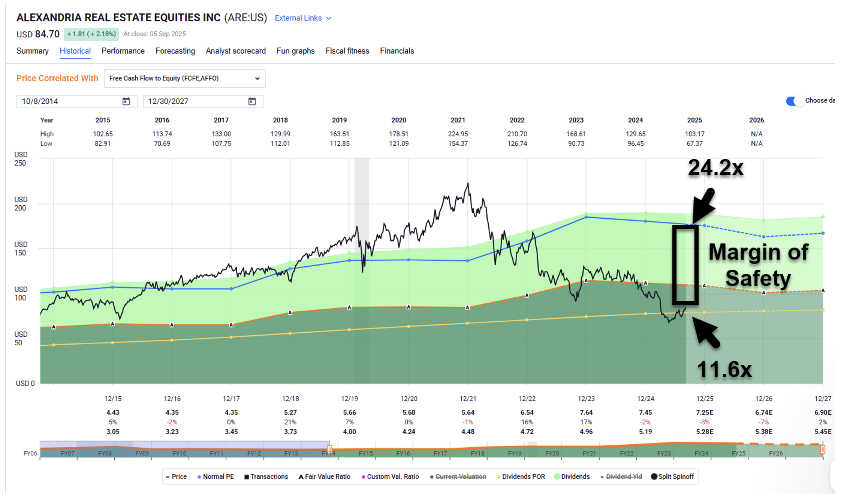Open the External Links link
This screenshot has height=504, width=856.
(x=298, y=18)
